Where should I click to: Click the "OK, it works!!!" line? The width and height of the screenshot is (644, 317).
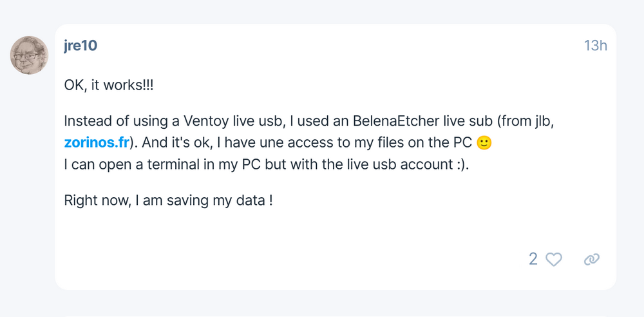(109, 84)
